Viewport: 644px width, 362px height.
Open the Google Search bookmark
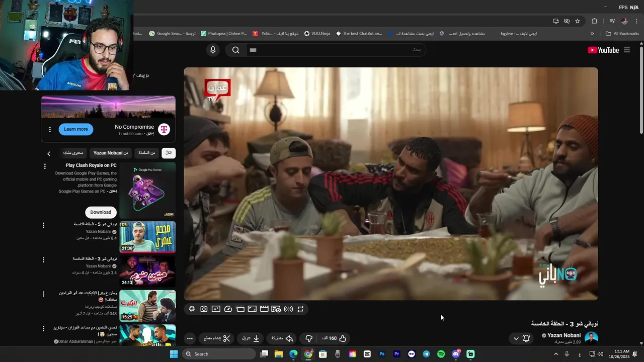[173, 34]
